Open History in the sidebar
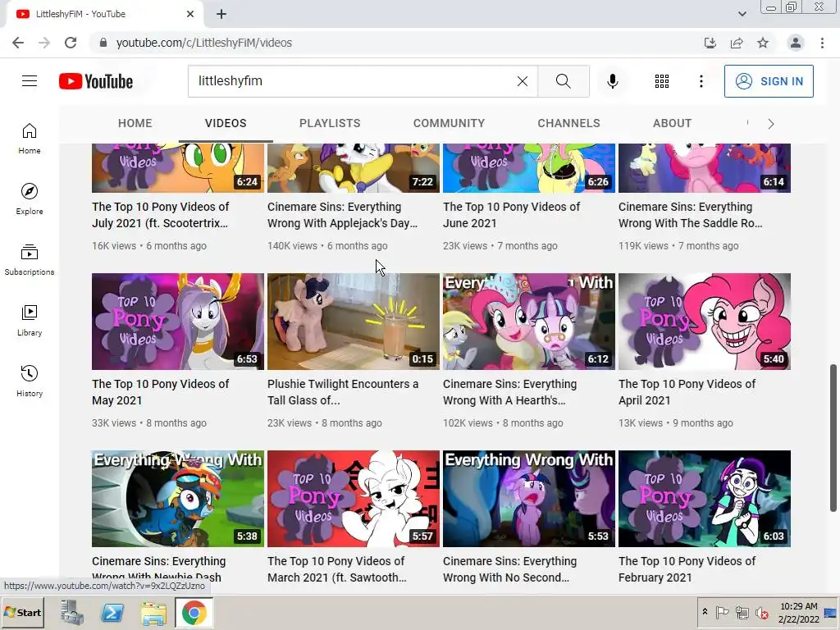Image resolution: width=840 pixels, height=630 pixels. pos(30,381)
